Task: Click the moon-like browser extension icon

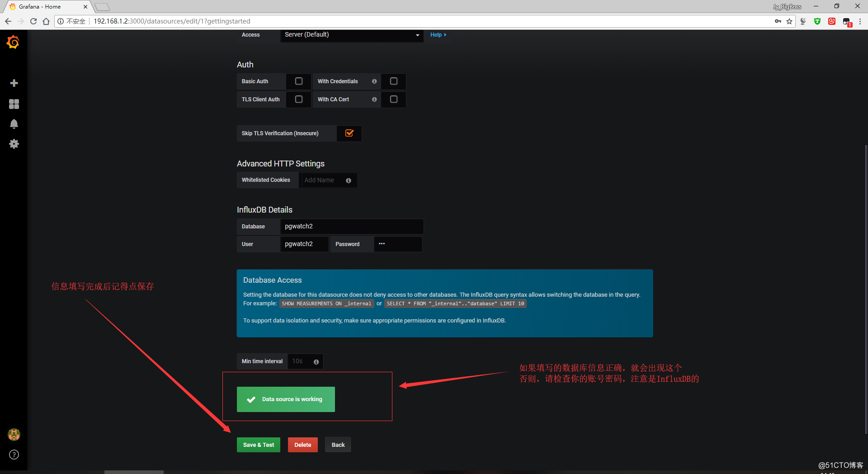Action: [x=803, y=21]
